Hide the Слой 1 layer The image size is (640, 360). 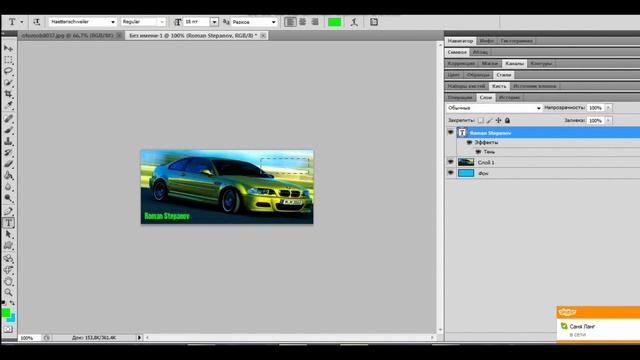coord(451,162)
